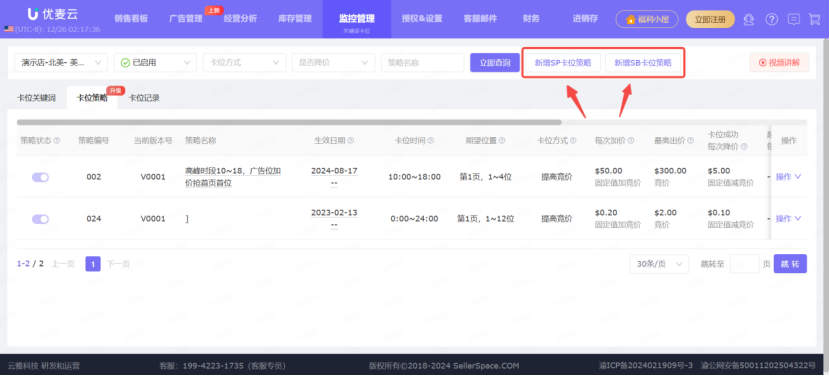Open the shopping cart icon
Viewport: 830px width, 376px height.
(814, 20)
